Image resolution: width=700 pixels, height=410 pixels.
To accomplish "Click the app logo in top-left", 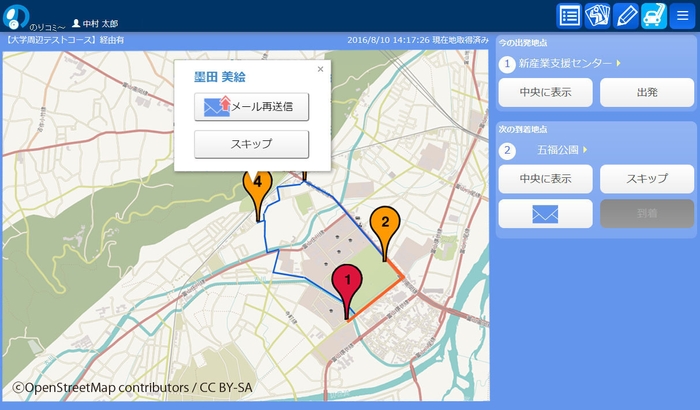I will tap(17, 16).
